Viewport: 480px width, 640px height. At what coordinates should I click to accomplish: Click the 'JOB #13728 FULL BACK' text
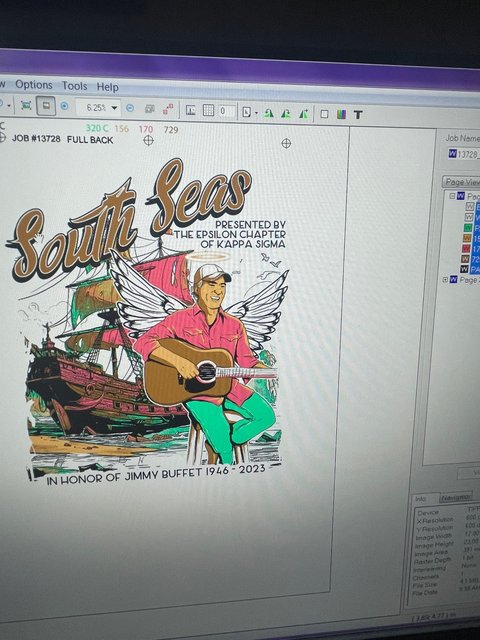click(62, 139)
